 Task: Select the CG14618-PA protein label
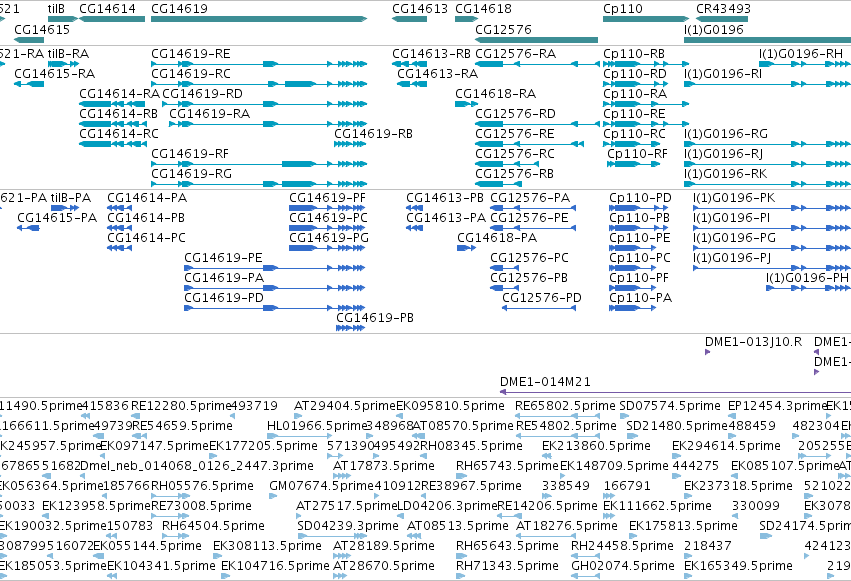pos(497,238)
